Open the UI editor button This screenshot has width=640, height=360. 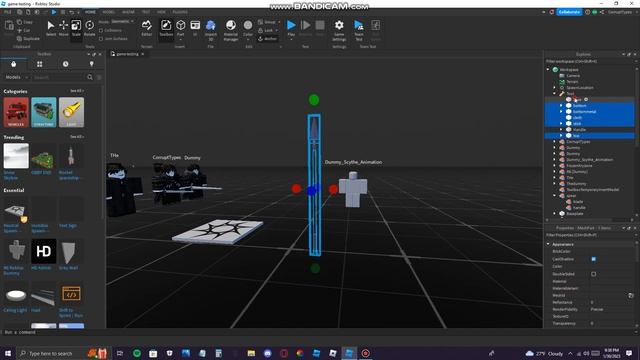195,28
